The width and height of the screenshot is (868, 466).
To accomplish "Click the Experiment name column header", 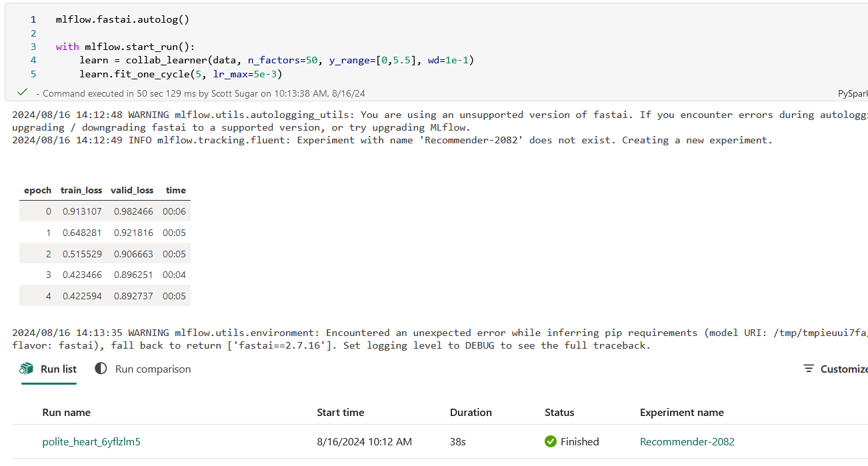I will coord(681,412).
